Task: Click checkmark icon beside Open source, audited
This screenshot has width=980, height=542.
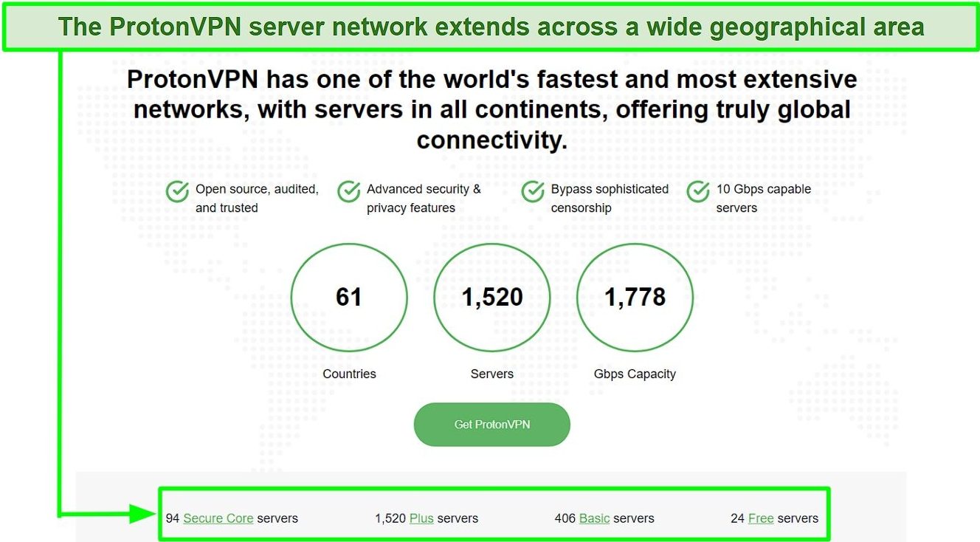Action: pos(177,192)
